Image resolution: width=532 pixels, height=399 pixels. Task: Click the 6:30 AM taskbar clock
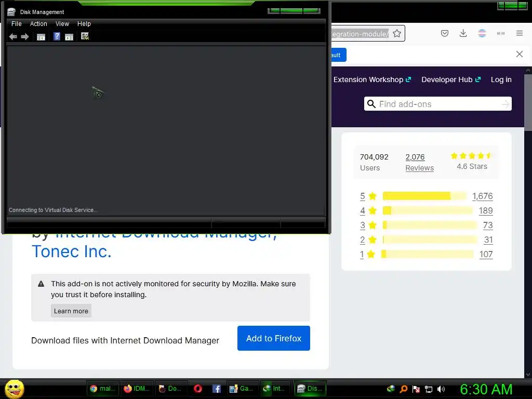coord(486,390)
